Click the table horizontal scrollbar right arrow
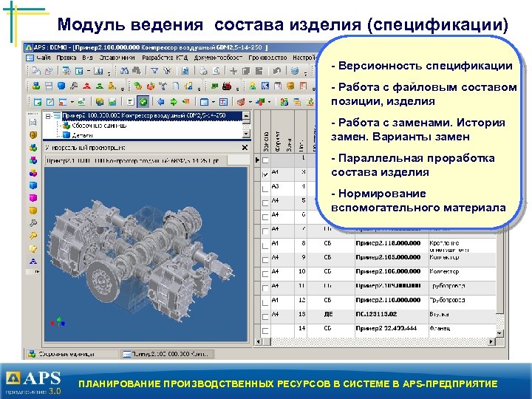This screenshot has width=532, height=399. 491,341
